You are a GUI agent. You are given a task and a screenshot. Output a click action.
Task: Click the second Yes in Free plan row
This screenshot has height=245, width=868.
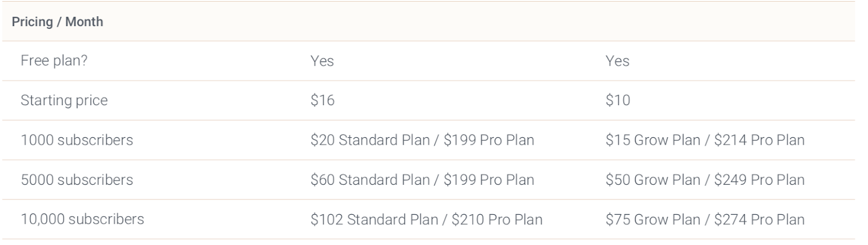617,61
